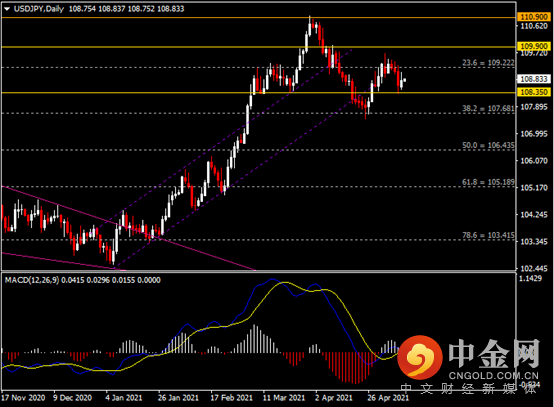Select the USDJPY,Daily chart title

[x=39, y=9]
